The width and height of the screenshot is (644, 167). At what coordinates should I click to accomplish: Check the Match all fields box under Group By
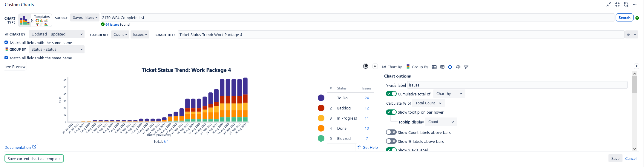6,58
